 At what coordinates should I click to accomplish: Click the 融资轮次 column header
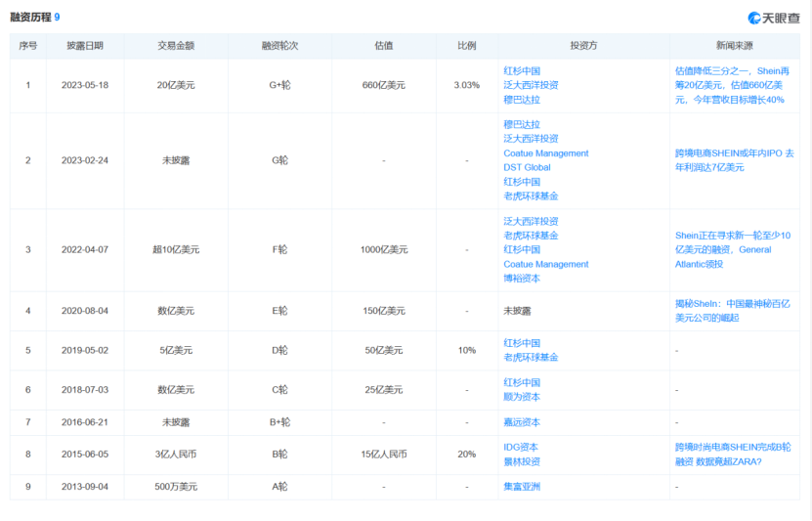point(279,46)
